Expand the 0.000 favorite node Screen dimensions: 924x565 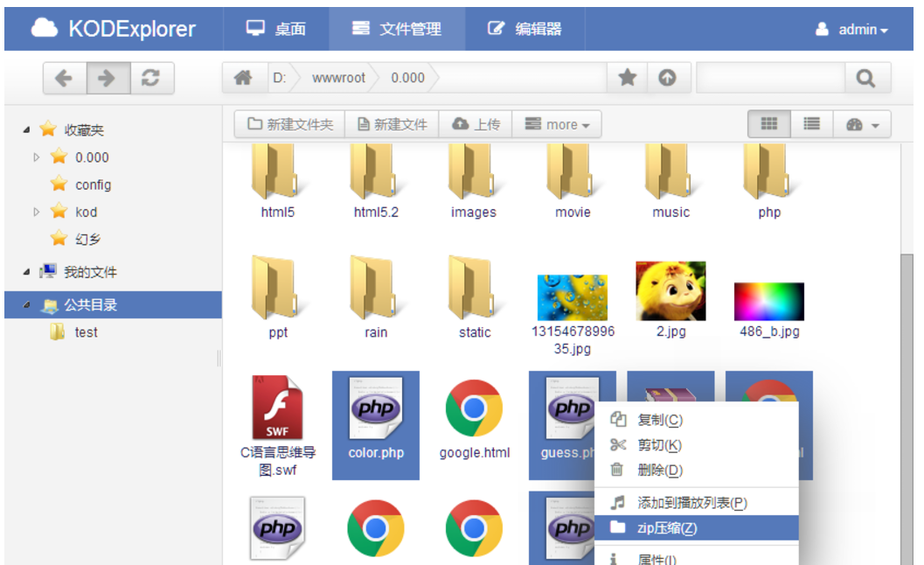tap(37, 157)
